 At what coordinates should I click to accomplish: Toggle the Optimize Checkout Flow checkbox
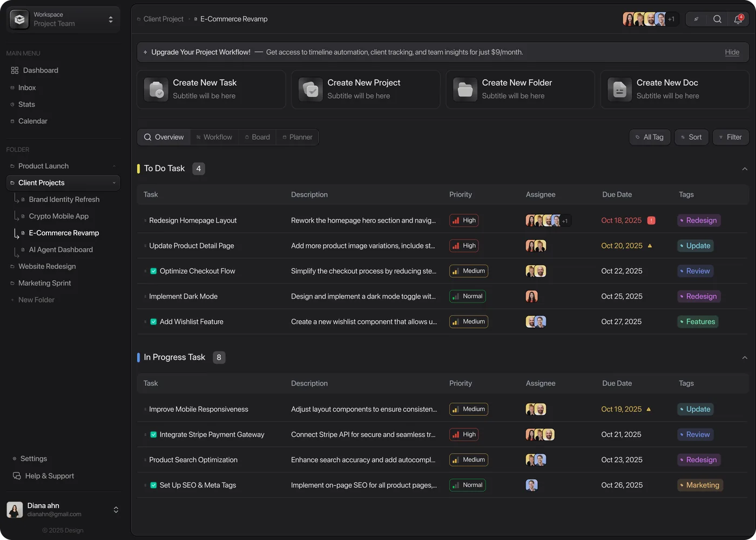(x=153, y=271)
